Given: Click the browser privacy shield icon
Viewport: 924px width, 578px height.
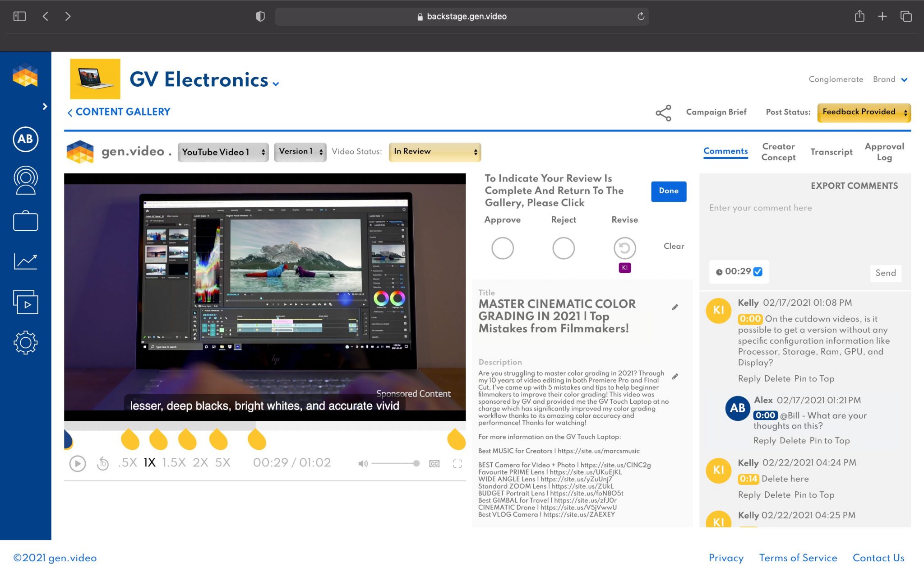Looking at the screenshot, I should pos(260,16).
